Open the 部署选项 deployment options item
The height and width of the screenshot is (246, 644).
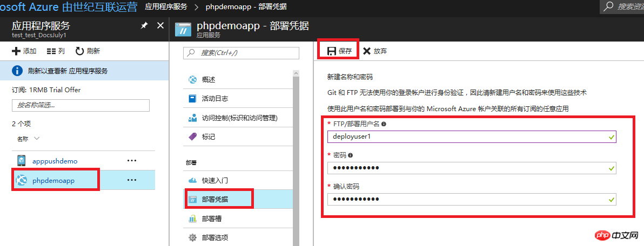(x=238, y=237)
